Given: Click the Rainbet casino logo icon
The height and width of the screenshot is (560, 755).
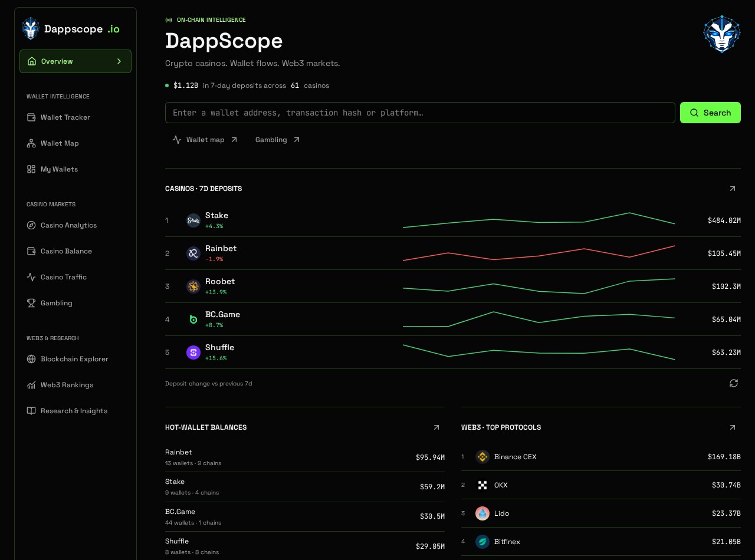Looking at the screenshot, I should point(193,253).
